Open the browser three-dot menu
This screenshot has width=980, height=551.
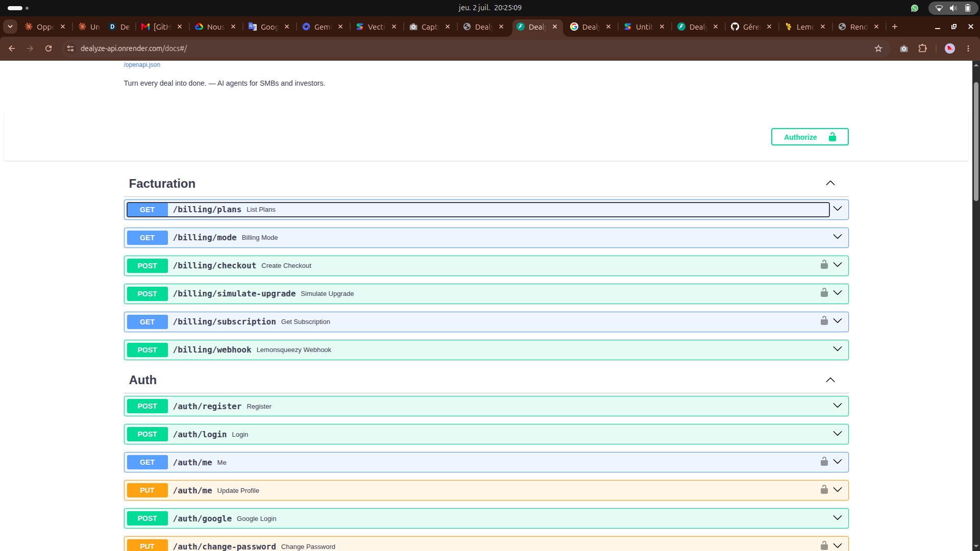click(968, 48)
